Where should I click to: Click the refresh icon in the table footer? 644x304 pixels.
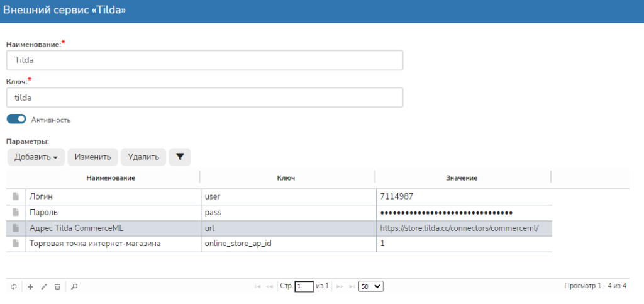[14, 286]
